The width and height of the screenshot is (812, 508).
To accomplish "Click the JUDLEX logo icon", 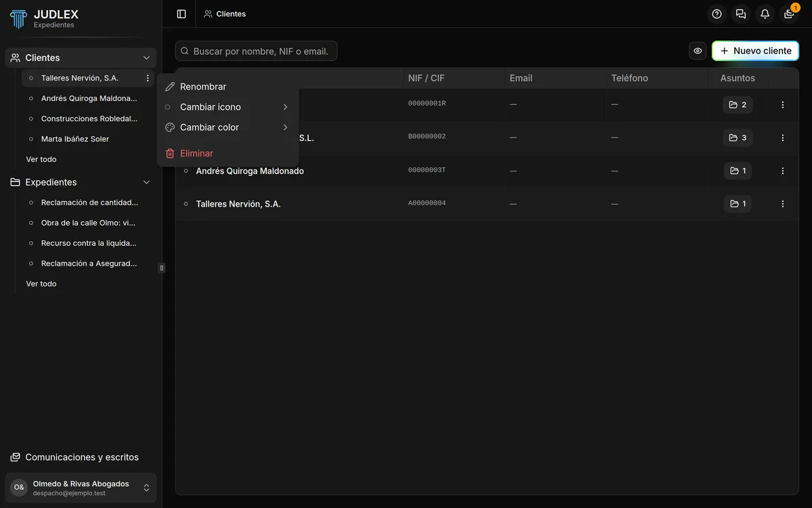I will (18, 18).
